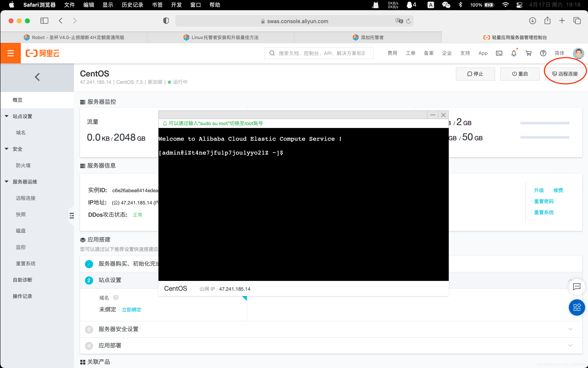
Task: Click the 远程连接 button at top right
Action: [x=565, y=74]
